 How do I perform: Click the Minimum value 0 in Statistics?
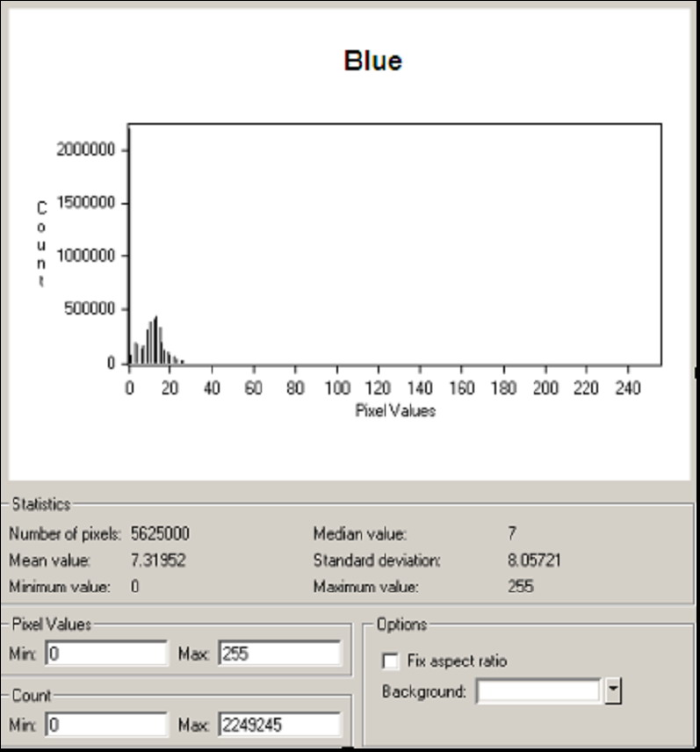point(134,586)
